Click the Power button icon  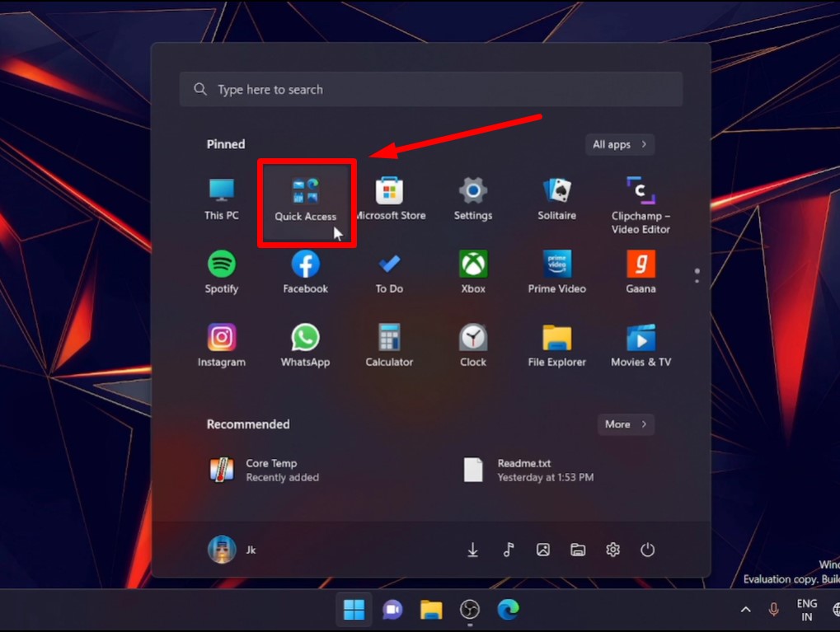[648, 550]
